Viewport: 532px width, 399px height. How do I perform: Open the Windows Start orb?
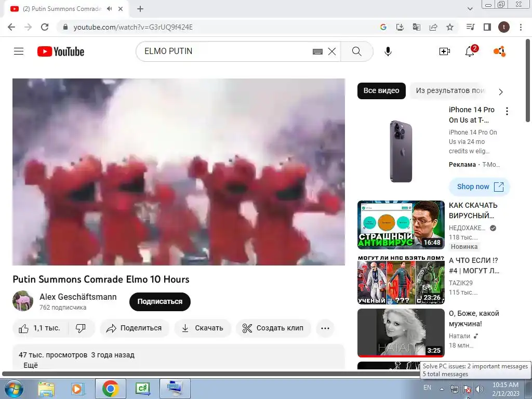point(14,389)
